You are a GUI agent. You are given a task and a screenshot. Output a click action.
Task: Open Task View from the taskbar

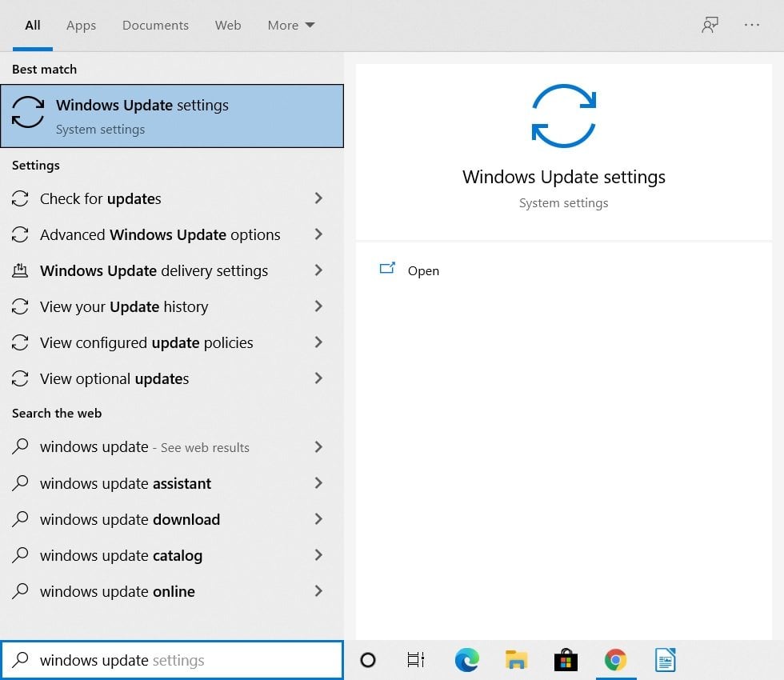416,660
